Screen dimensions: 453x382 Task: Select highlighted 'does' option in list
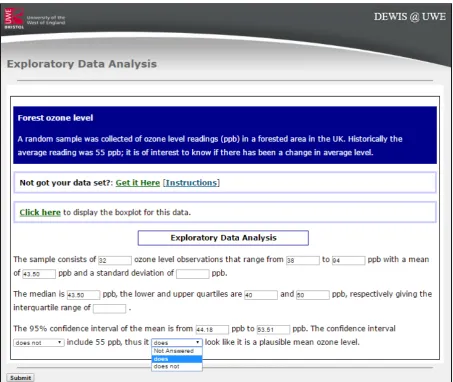click(x=177, y=359)
